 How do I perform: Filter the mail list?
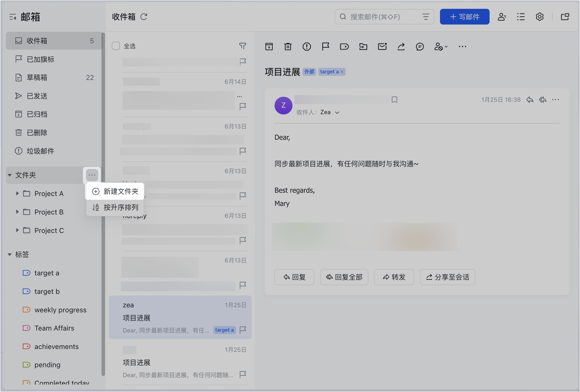(243, 46)
